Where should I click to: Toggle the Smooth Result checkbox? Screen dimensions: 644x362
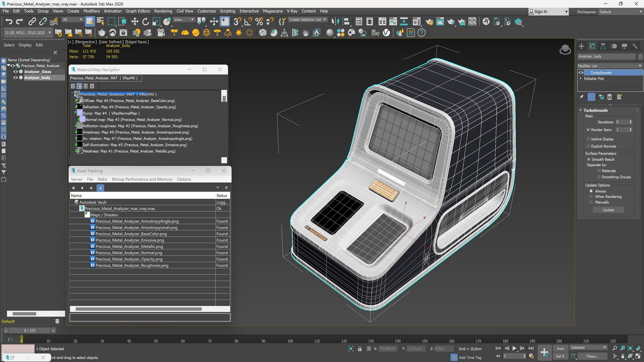point(589,160)
